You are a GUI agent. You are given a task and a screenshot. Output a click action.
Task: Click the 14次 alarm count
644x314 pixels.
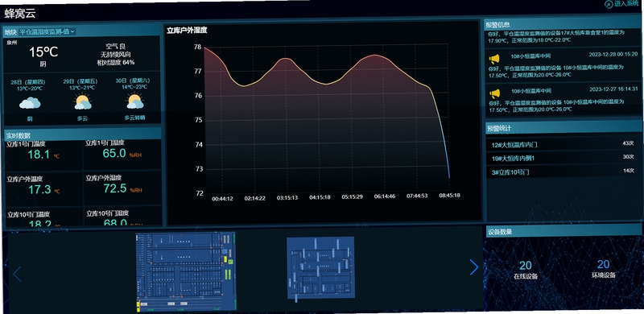629,171
